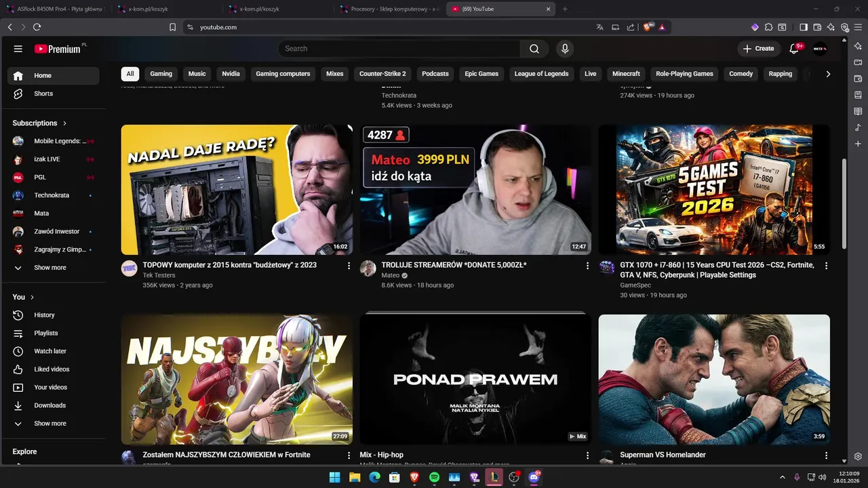The image size is (868, 488).
Task: Open the Watch later list
Action: coord(54,351)
